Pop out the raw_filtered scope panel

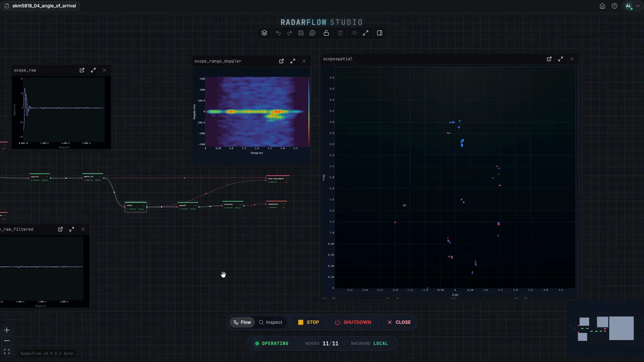(60, 229)
